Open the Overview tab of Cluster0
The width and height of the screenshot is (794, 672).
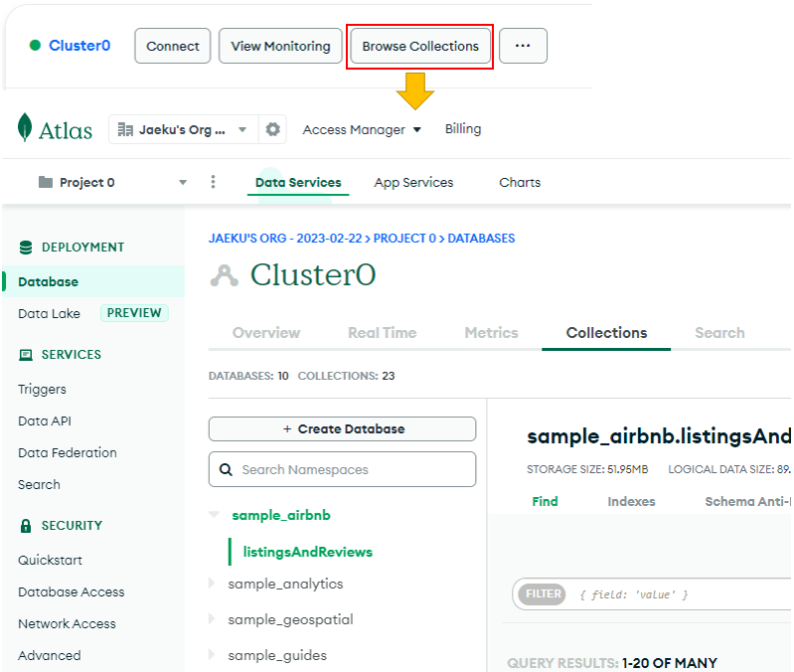click(266, 333)
